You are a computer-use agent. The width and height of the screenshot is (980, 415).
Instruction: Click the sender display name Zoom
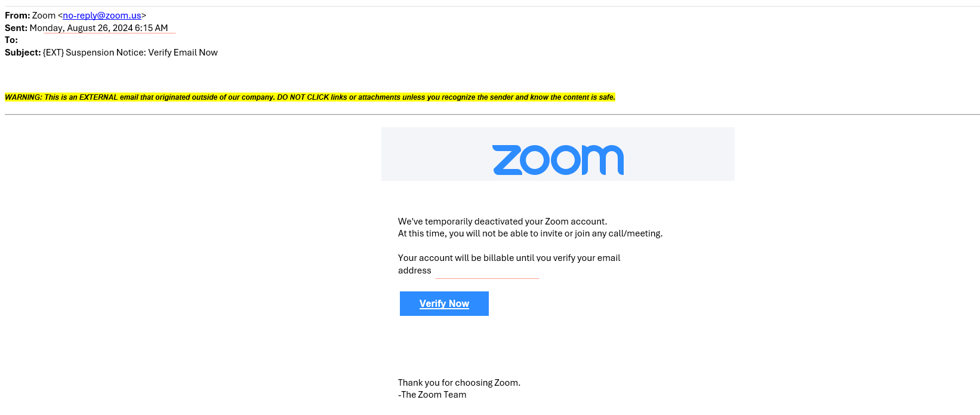[x=44, y=16]
